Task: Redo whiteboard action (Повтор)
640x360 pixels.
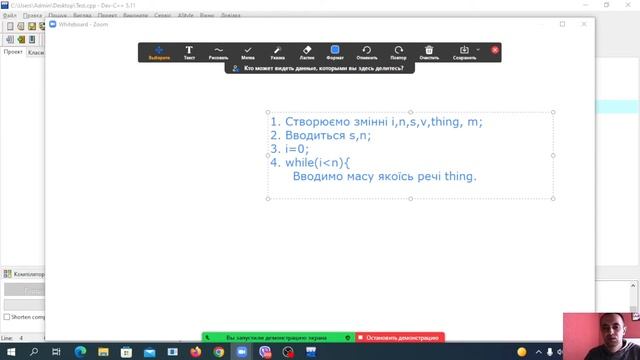Action: point(398,53)
